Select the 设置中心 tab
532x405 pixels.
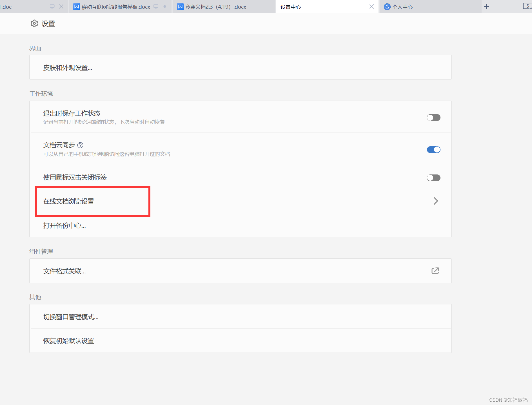click(327, 7)
